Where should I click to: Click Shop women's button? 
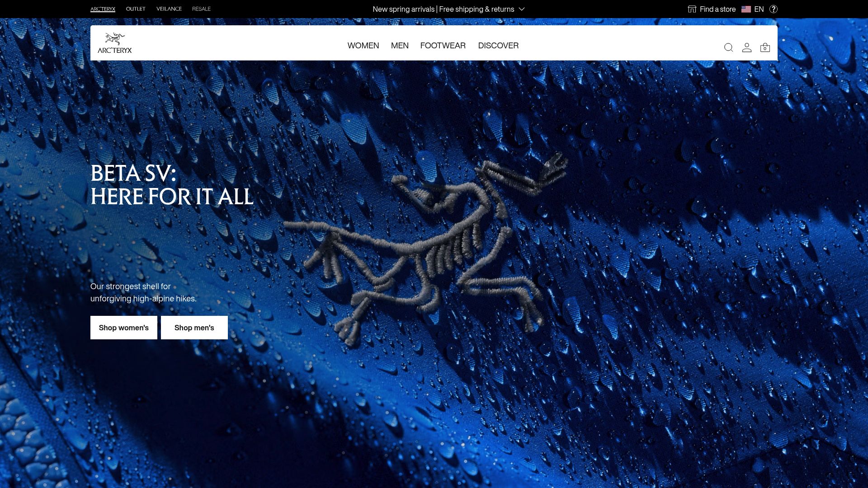(124, 328)
